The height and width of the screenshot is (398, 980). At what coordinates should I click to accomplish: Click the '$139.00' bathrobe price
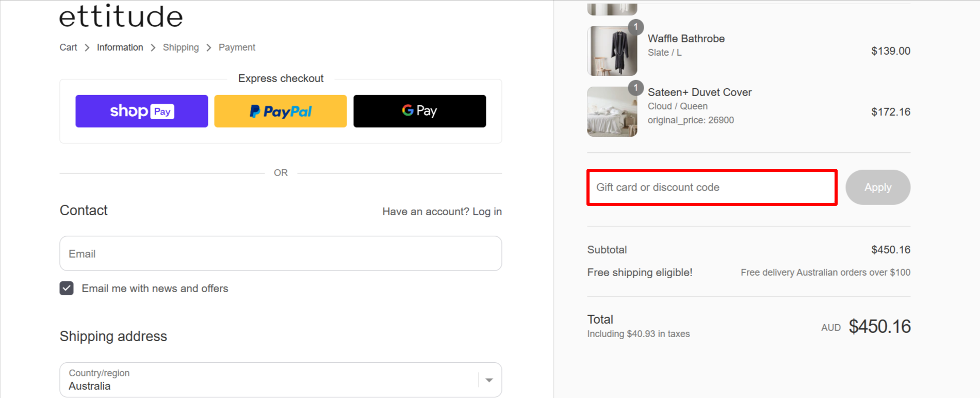(x=891, y=51)
